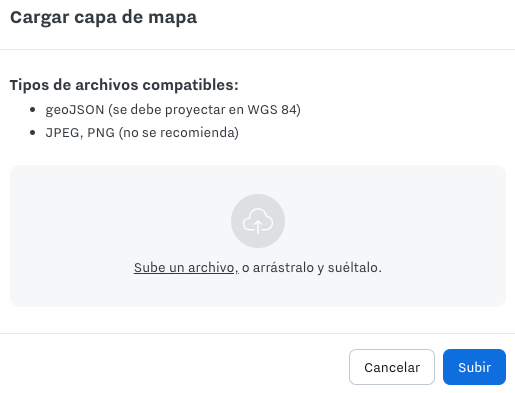The height and width of the screenshot is (393, 515).
Task: Click the 'o arrástralo y suéltalo' text
Action: click(312, 268)
